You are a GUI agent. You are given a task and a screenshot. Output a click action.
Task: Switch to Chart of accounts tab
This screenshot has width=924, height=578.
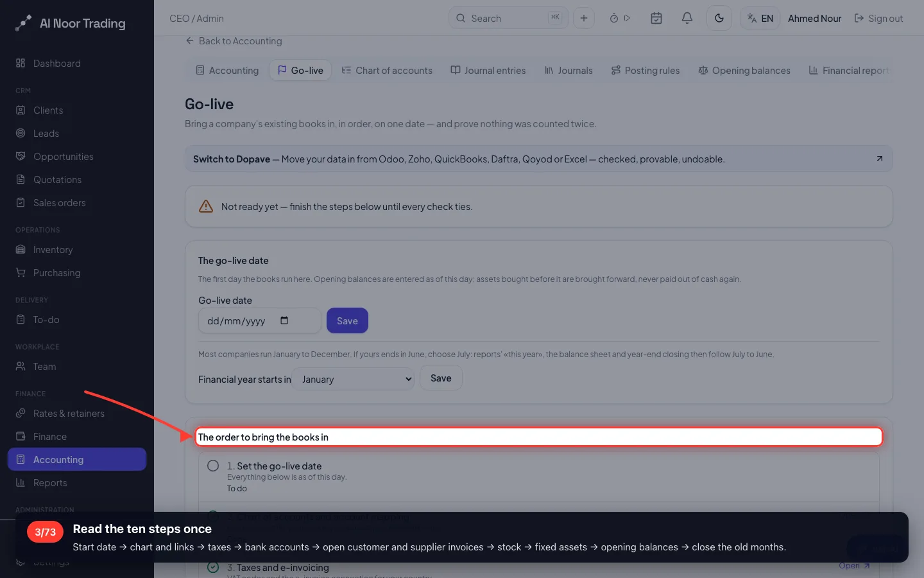[x=387, y=70]
